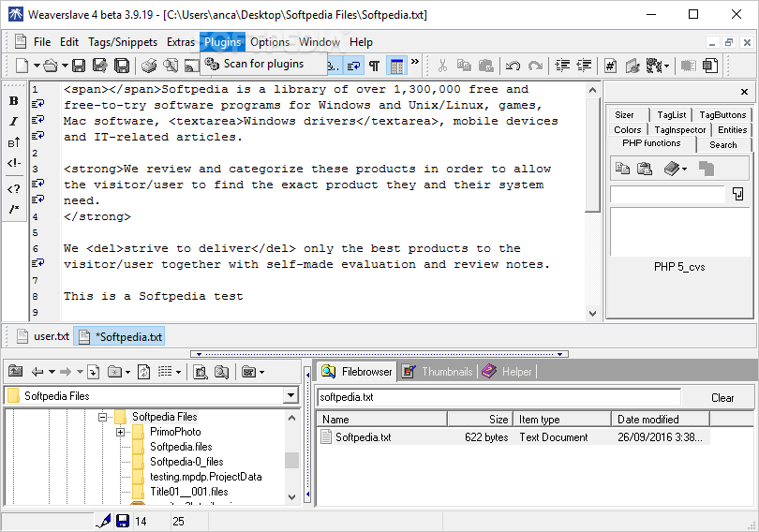This screenshot has width=759, height=532.
Task: Expand the toolbar overflow chevron
Action: [415, 62]
